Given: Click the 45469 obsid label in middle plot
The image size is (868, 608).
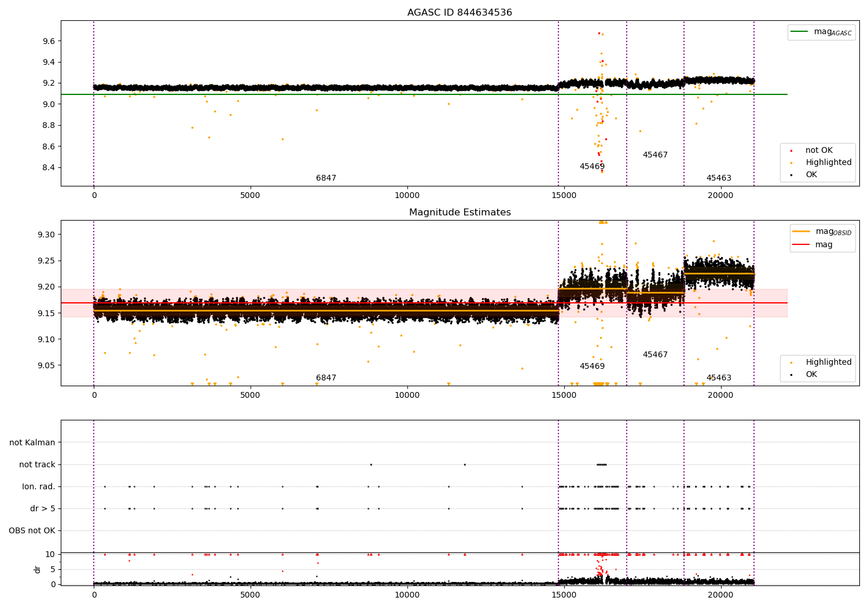Looking at the screenshot, I should pos(592,367).
